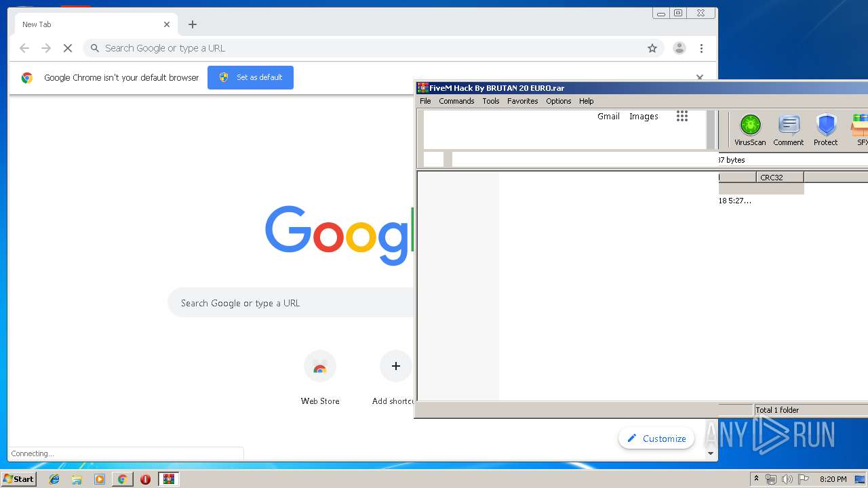Screen dimensions: 868x488
Task: Click the WinRAR title bar FiveM Hack text
Action: click(x=496, y=88)
